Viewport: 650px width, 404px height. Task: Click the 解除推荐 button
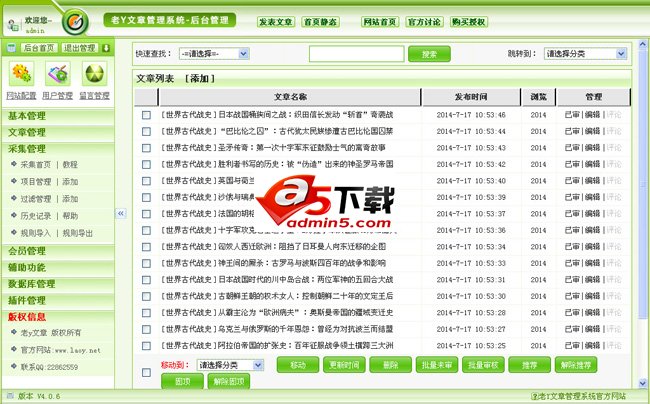coord(576,365)
